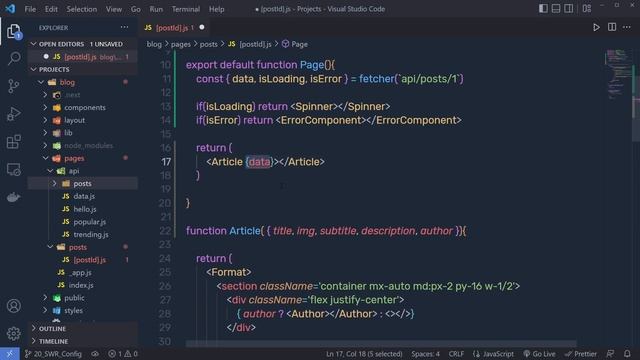Open Explorer Views and More Actions ellipsis
The width and height of the screenshot is (640, 360).
click(x=124, y=27)
